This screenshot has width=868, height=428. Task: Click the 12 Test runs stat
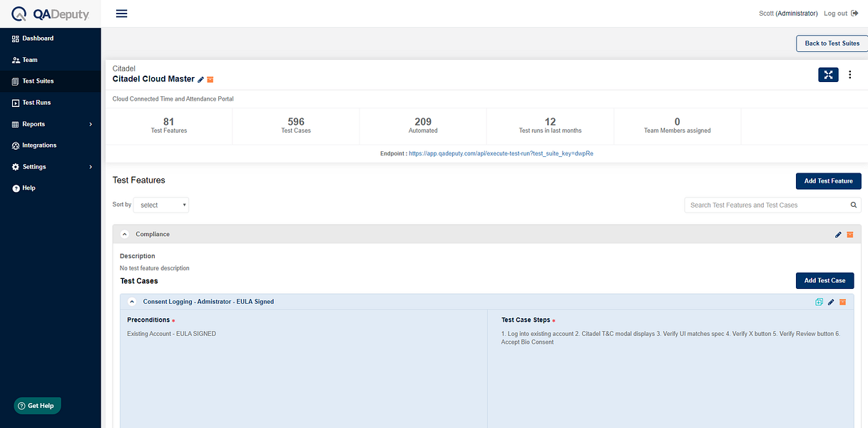550,126
